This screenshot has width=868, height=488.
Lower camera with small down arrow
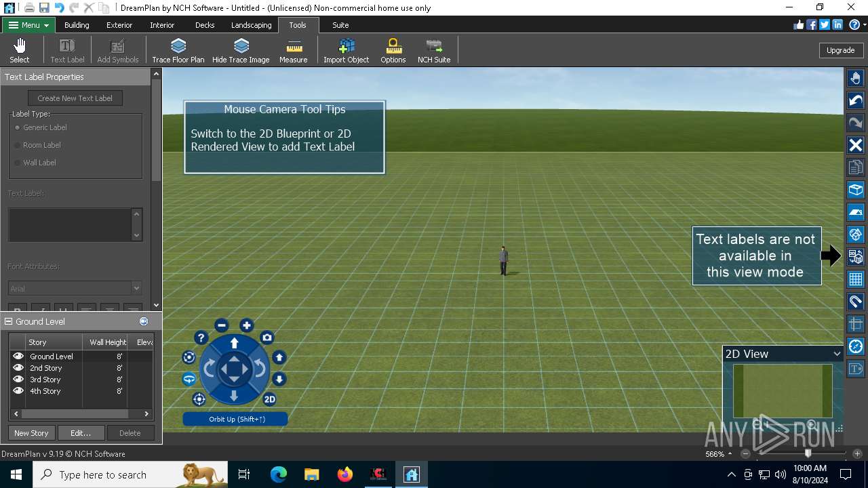coord(279,380)
